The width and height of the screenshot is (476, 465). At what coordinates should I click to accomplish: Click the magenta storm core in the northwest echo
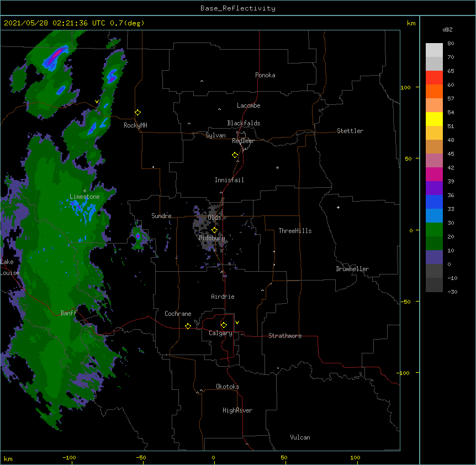coord(57,54)
